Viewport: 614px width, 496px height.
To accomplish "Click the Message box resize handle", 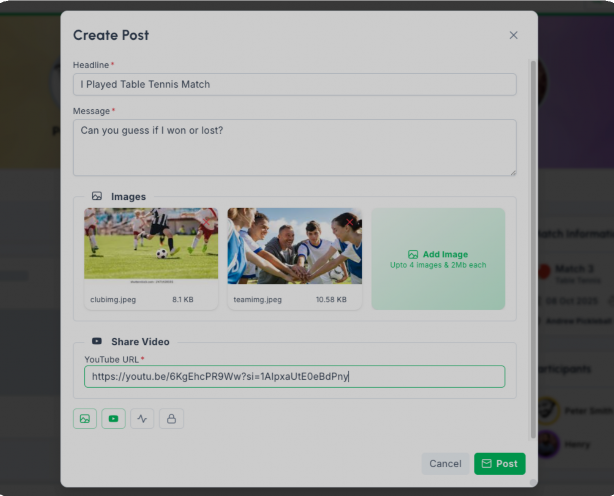I will coord(512,171).
